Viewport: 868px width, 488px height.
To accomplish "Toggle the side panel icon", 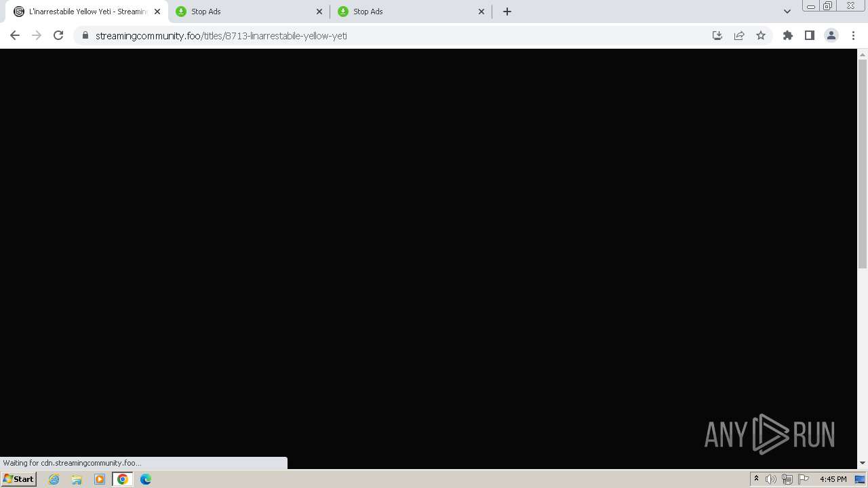I will click(810, 35).
